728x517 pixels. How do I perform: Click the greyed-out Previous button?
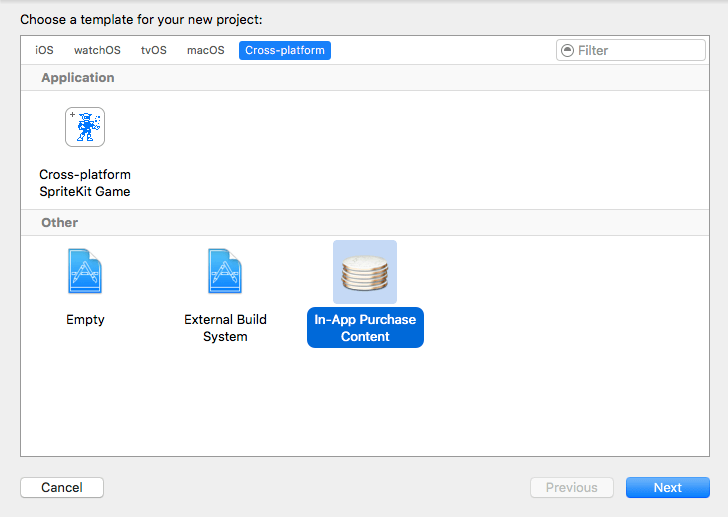point(572,488)
